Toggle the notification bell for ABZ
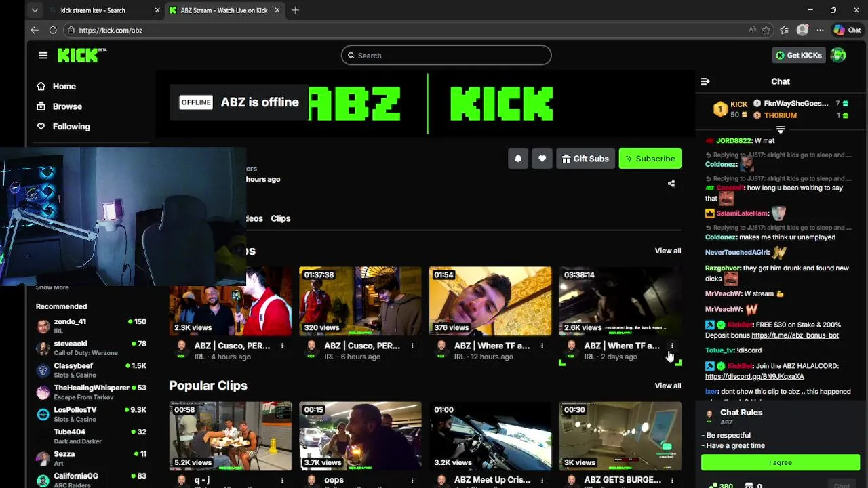The height and width of the screenshot is (488, 868). point(518,159)
